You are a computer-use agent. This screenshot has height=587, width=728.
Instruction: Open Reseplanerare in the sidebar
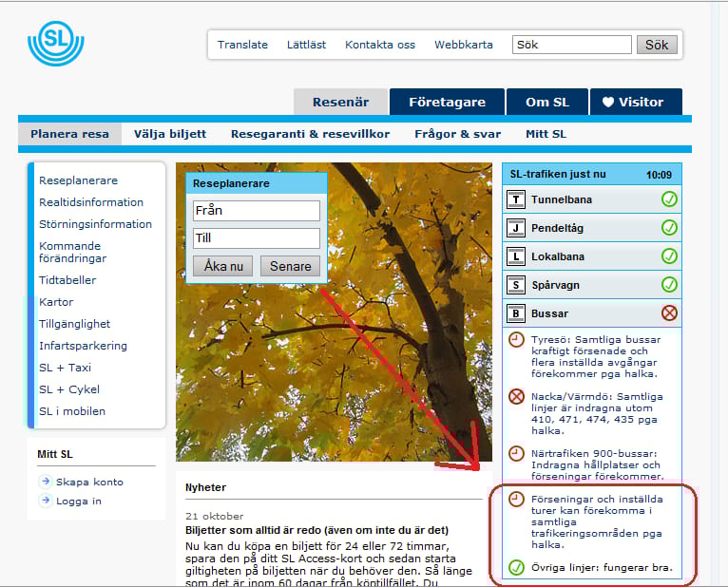78,180
